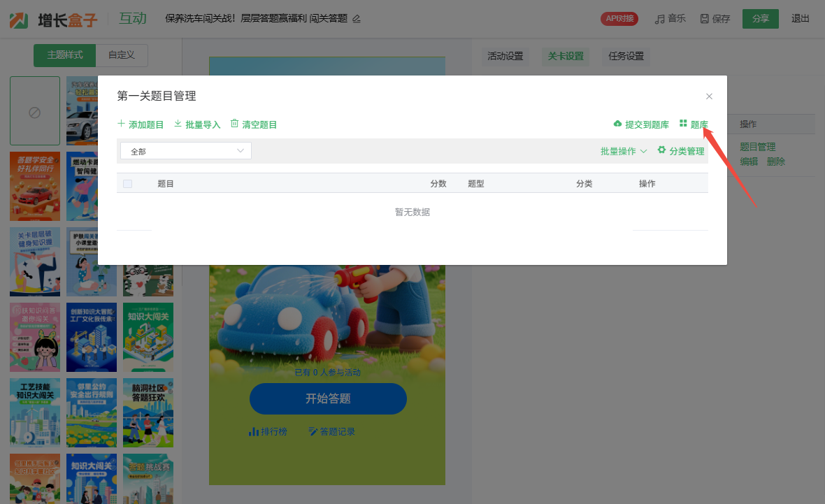Click the 批量导入 download icon
This screenshot has width=825, height=504.
click(x=178, y=124)
